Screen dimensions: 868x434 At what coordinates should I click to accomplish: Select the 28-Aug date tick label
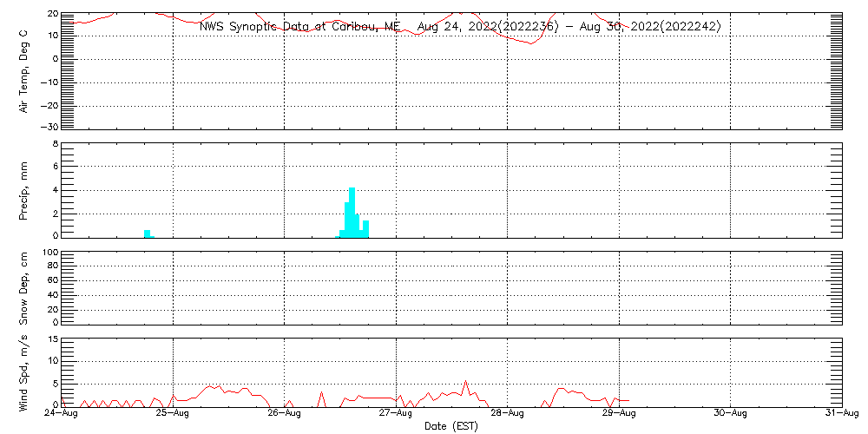(x=507, y=414)
